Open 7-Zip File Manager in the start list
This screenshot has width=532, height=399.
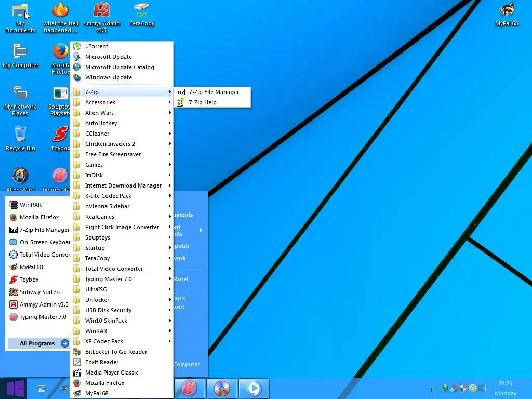click(x=38, y=230)
